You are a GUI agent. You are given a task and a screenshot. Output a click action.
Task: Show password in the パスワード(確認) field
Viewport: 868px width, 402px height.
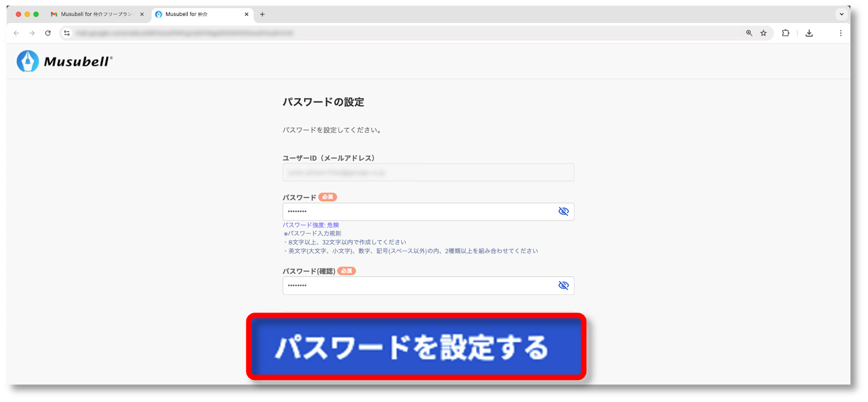click(563, 286)
